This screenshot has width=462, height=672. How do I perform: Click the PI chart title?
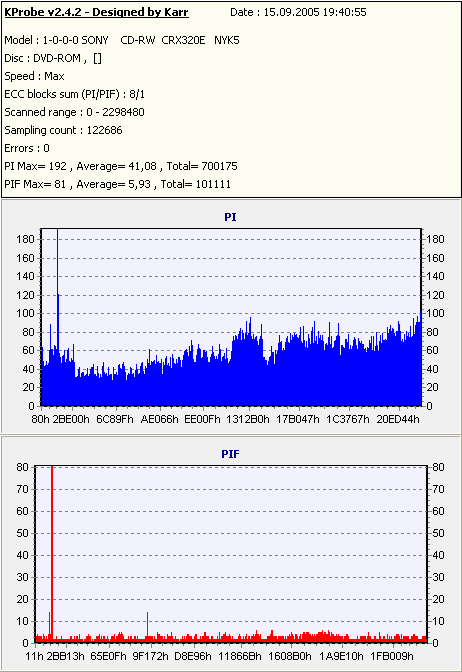pyautogui.click(x=230, y=217)
